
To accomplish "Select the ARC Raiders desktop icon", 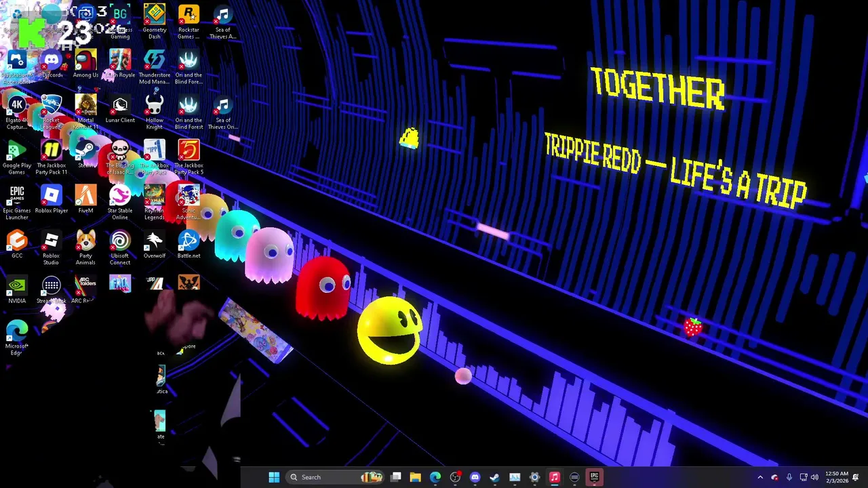I will pyautogui.click(x=85, y=290).
